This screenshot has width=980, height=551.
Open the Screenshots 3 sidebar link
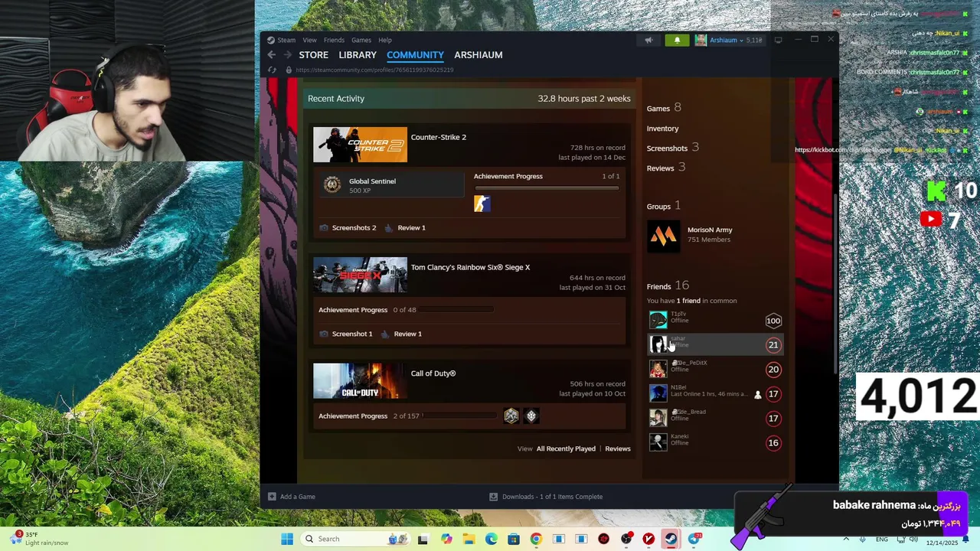pos(673,148)
